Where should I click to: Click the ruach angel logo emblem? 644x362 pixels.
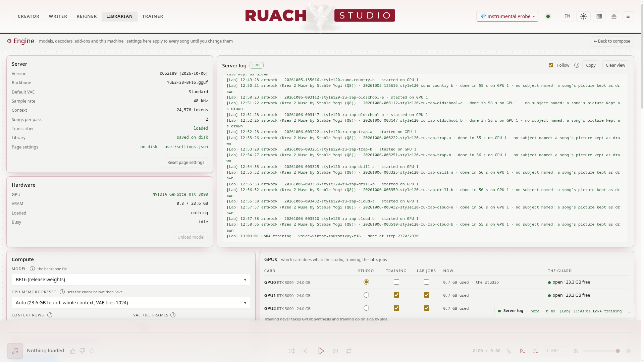[320, 16]
